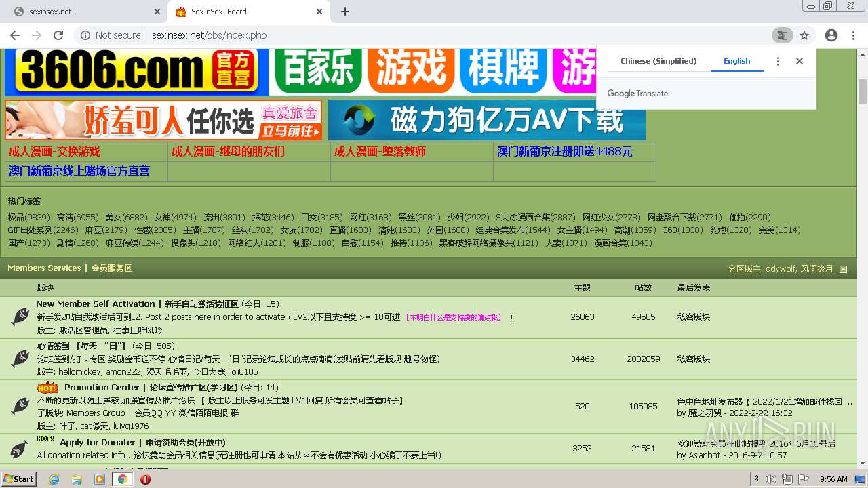Screen dimensions: 868x488
Task: Click fish icon beside 心情签到 board
Action: coord(20,359)
